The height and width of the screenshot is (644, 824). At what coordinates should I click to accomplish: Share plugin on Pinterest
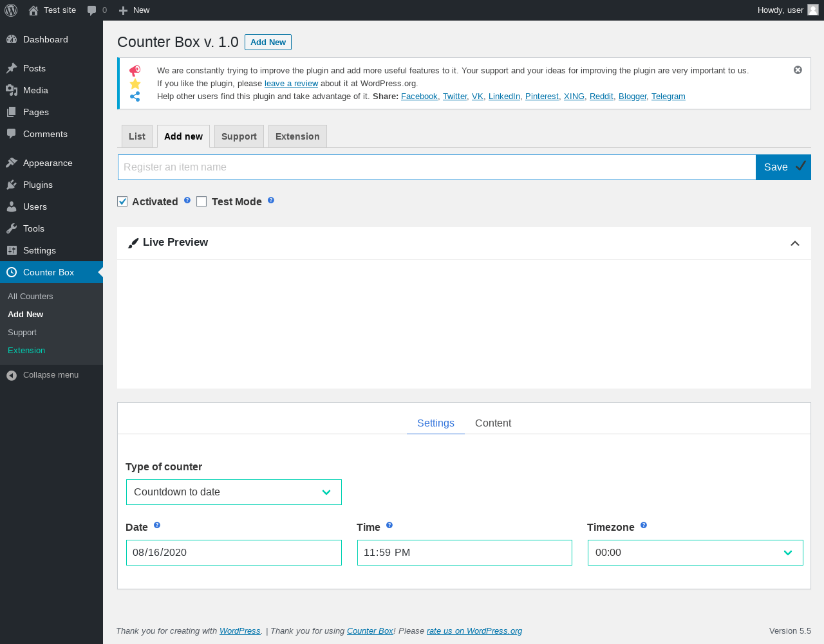click(542, 97)
